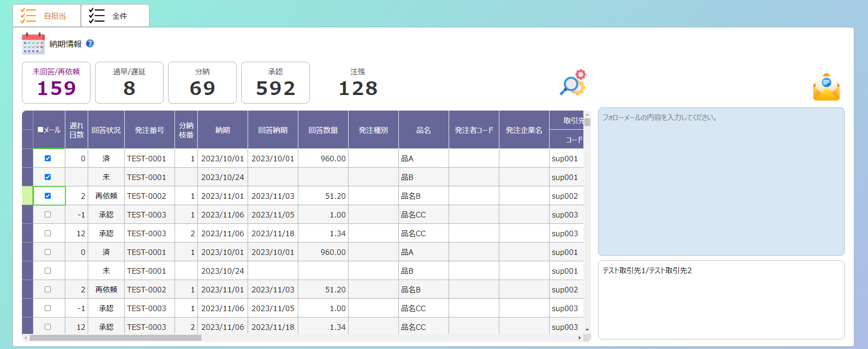The height and width of the screenshot is (349, 868).
Task: Click into the follow-mail content text area
Action: [x=721, y=181]
